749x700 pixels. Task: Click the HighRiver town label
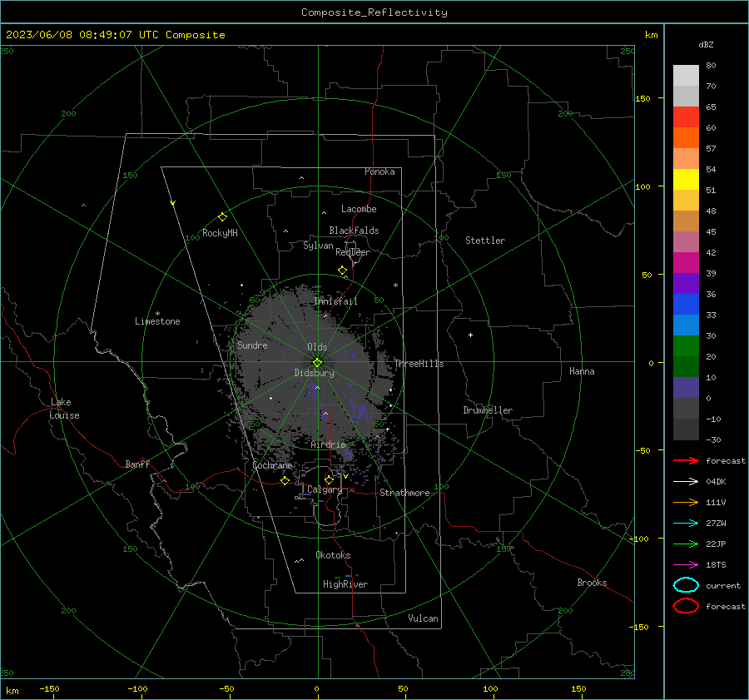[x=345, y=584]
